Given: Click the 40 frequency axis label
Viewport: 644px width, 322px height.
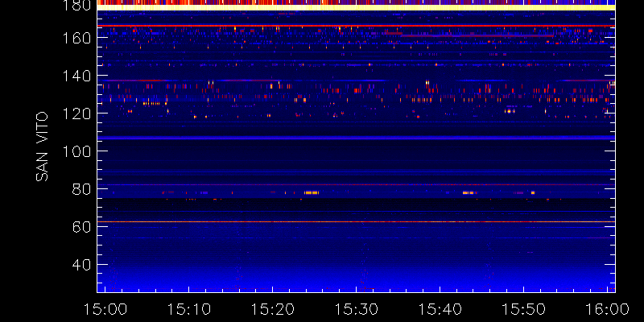Looking at the screenshot, I should click(81, 265).
